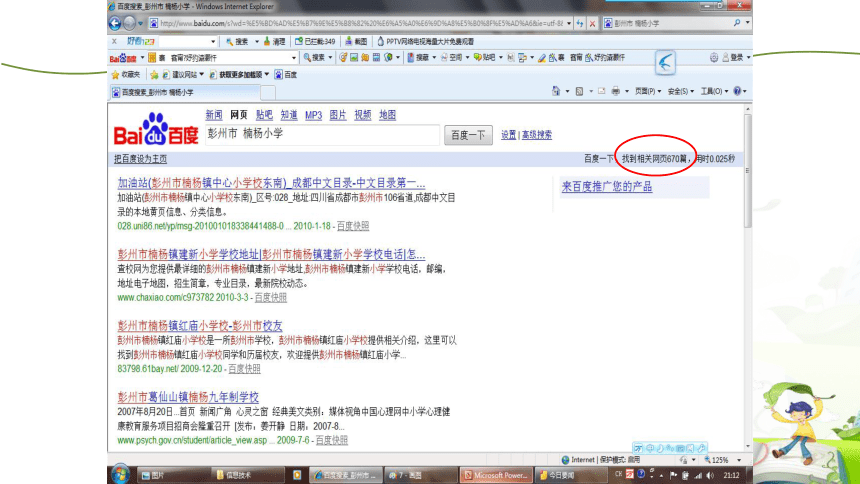Screen dimensions: 860x484
Task: Expand the 获取更多加载项 dropdown
Action: (x=267, y=75)
